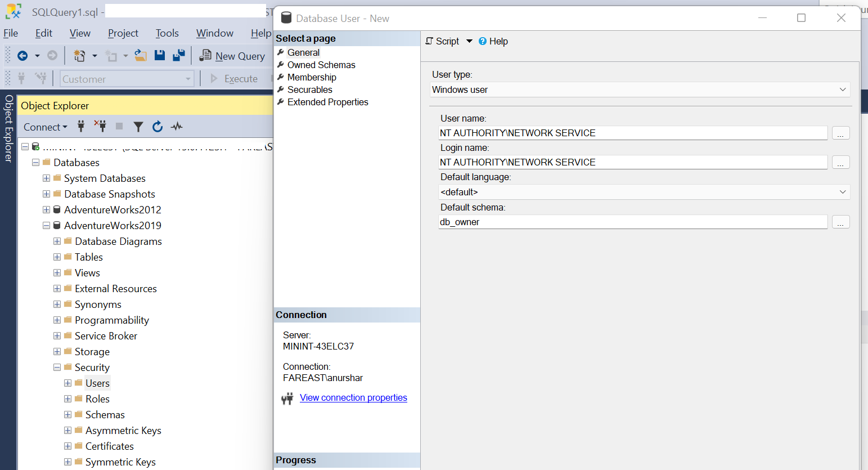Image resolution: width=868 pixels, height=470 pixels.
Task: Open the Default language dropdown
Action: [x=843, y=192]
